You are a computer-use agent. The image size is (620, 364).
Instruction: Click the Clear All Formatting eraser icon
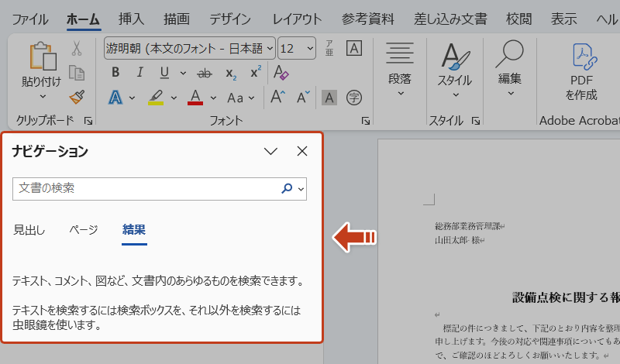coord(281,73)
